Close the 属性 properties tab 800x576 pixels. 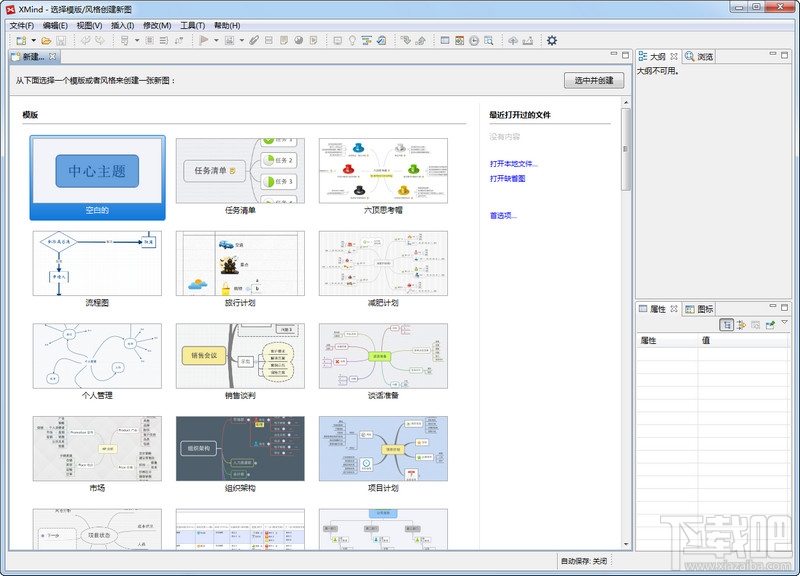point(674,309)
